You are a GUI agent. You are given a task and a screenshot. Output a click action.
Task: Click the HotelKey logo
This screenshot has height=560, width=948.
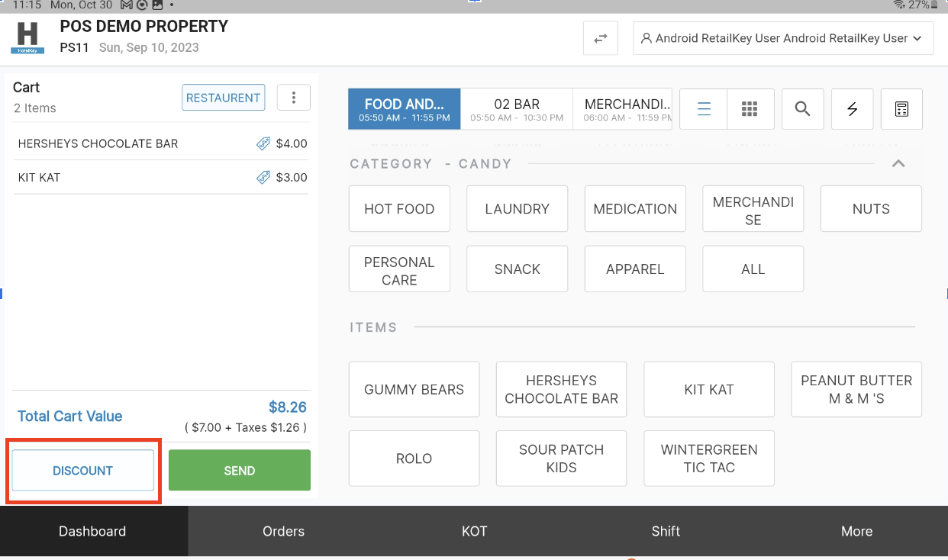pyautogui.click(x=27, y=38)
